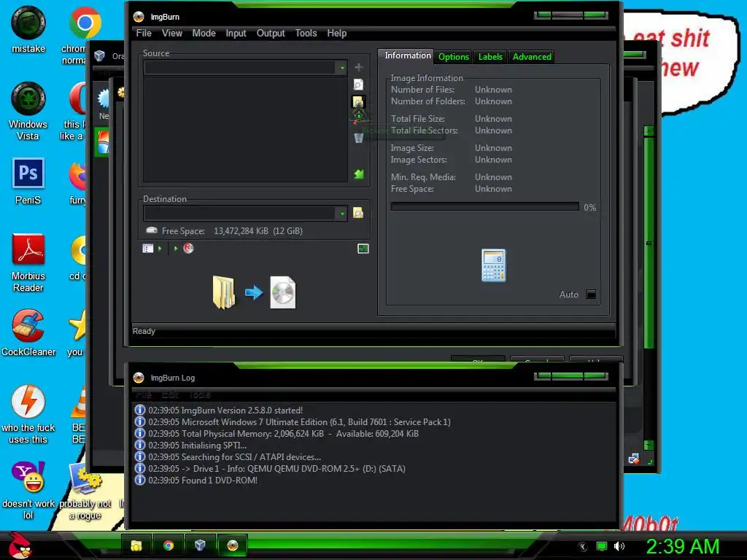The image size is (747, 560).
Task: Click the VirtualBox cube taskbar button
Action: [200, 545]
